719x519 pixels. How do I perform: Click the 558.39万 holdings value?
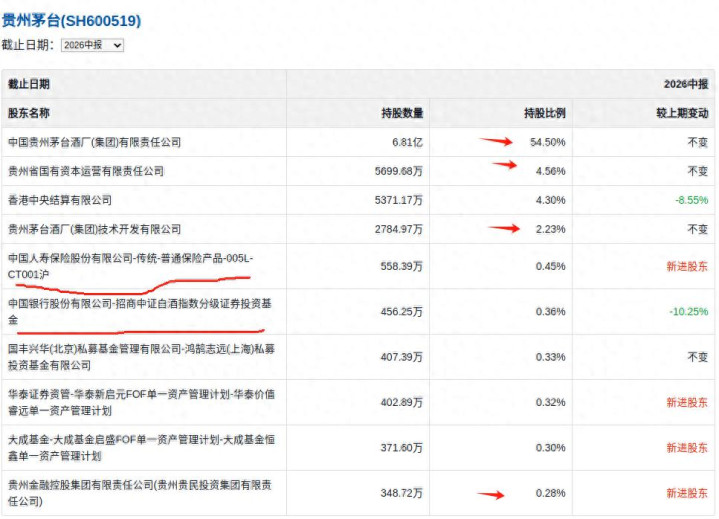401,266
